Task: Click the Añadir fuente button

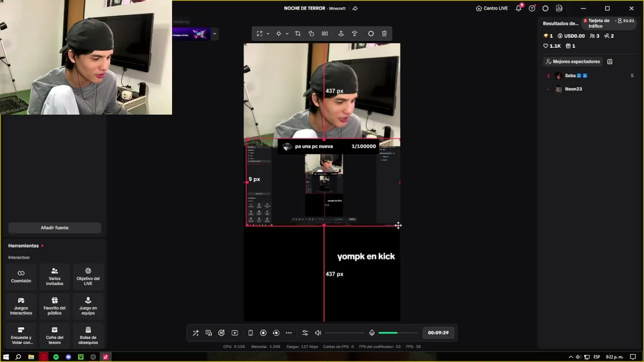Action: 54,228
